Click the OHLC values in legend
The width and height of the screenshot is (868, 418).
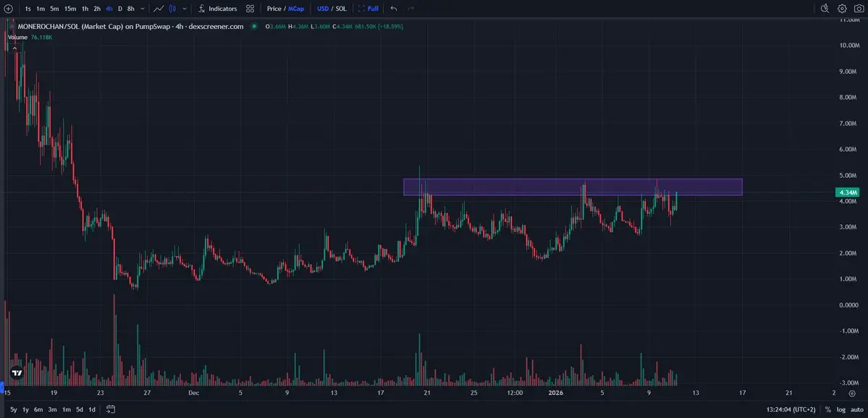tap(334, 26)
